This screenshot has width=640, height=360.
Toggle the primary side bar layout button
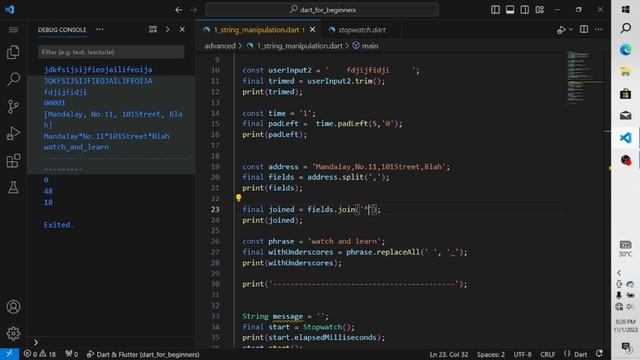pos(495,9)
